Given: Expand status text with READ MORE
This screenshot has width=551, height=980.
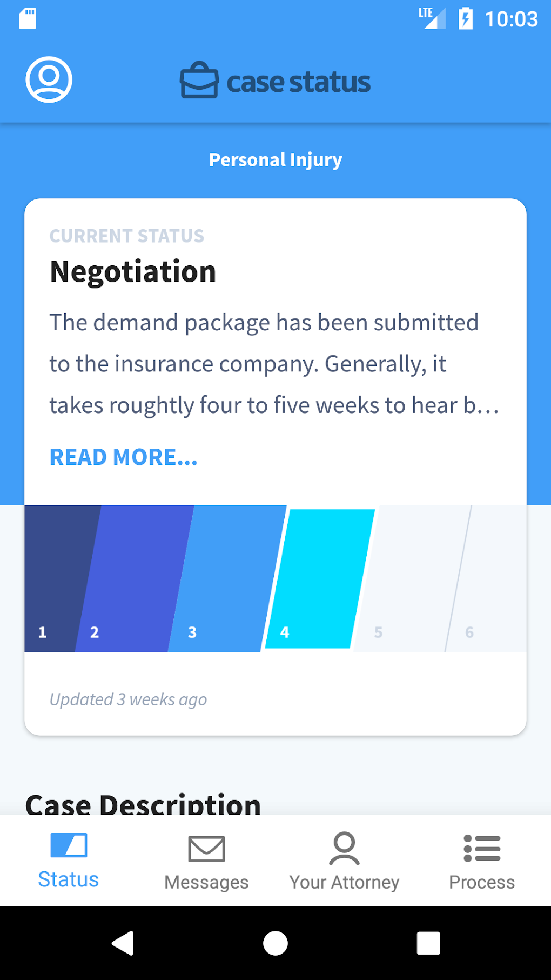Looking at the screenshot, I should click(124, 457).
